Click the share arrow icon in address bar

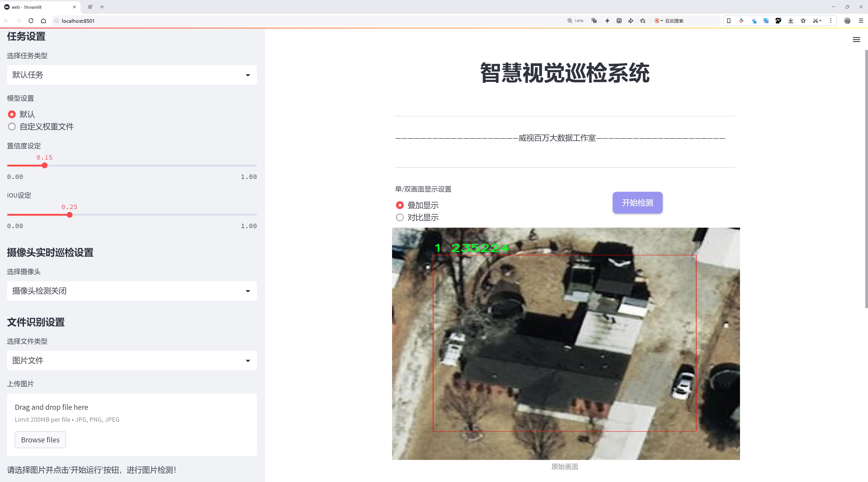click(x=631, y=21)
